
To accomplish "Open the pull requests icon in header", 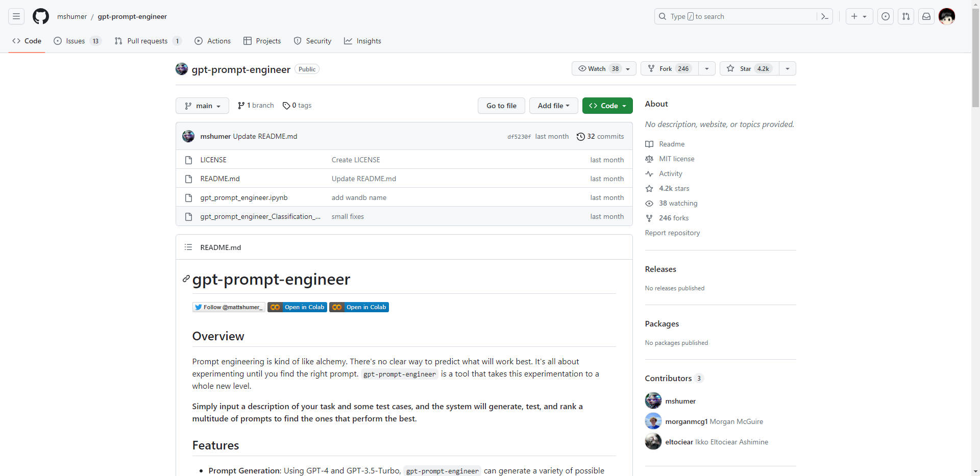I will [906, 16].
